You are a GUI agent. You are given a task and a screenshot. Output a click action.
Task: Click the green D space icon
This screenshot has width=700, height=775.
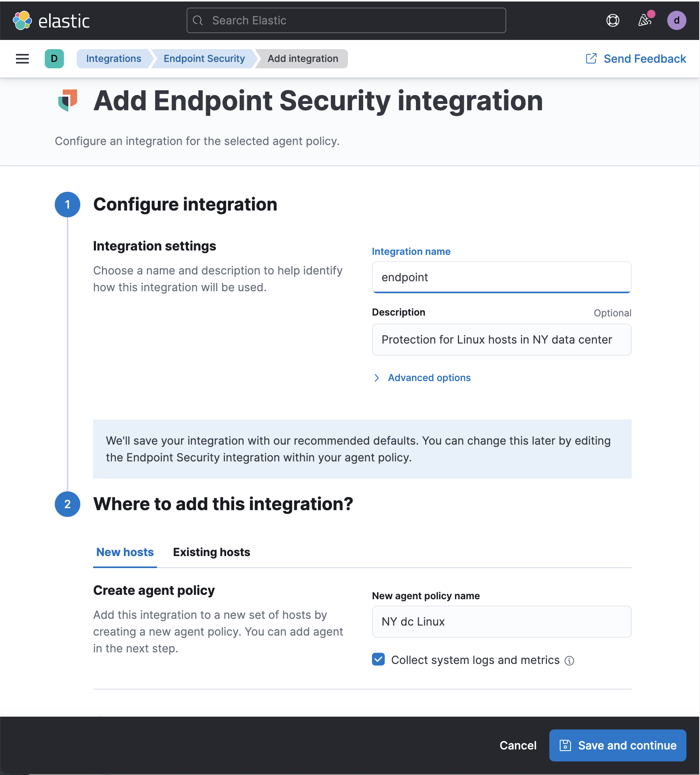click(54, 58)
